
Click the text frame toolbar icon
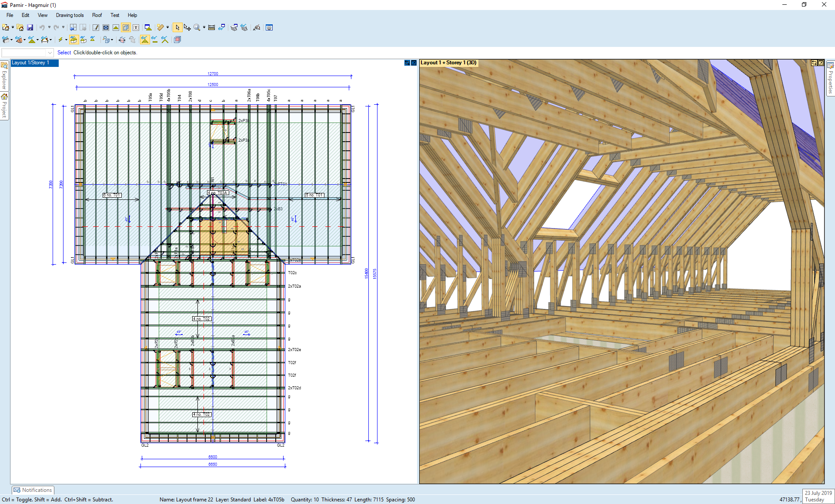coord(136,27)
